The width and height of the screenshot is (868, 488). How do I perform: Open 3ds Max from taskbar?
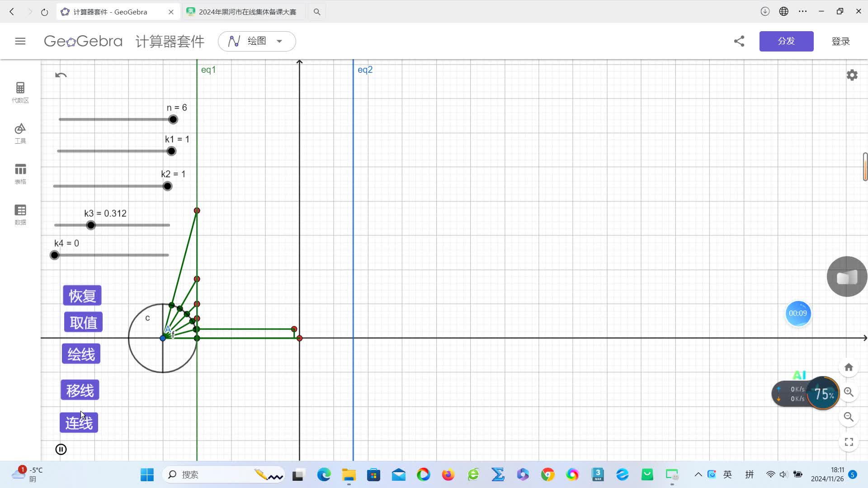point(598,474)
